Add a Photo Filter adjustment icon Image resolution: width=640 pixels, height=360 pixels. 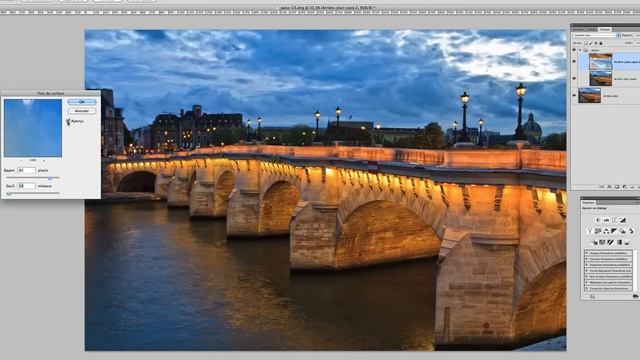tap(622, 231)
